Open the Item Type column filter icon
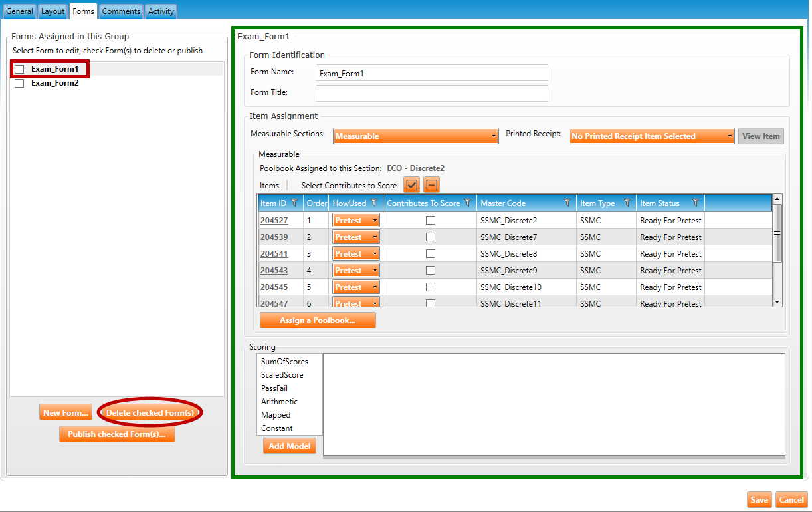The image size is (812, 512). pos(627,203)
